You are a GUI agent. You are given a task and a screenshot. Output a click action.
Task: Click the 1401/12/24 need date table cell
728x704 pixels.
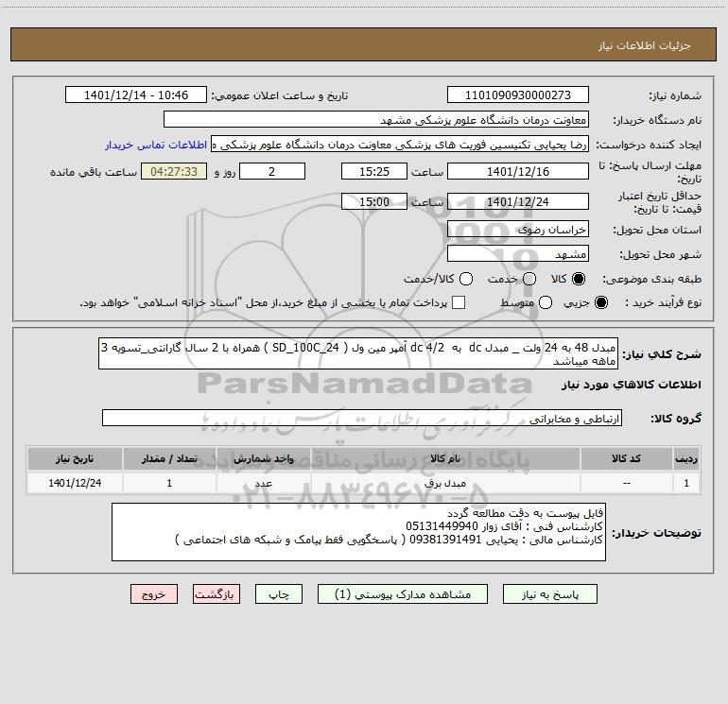[75, 483]
